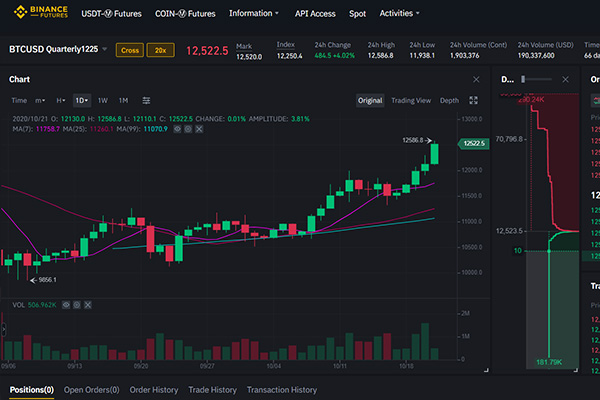
Task: Click the depth panel resize corner handle
Action: click(576, 370)
